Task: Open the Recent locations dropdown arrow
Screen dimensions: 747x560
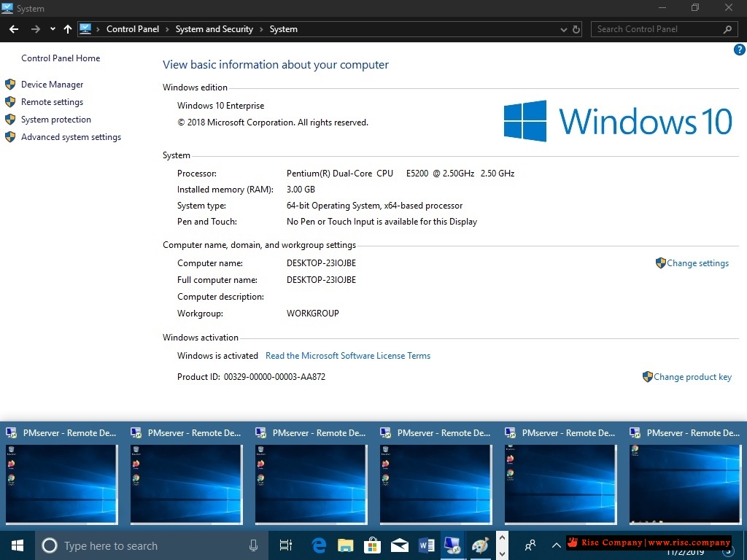Action: pos(53,29)
